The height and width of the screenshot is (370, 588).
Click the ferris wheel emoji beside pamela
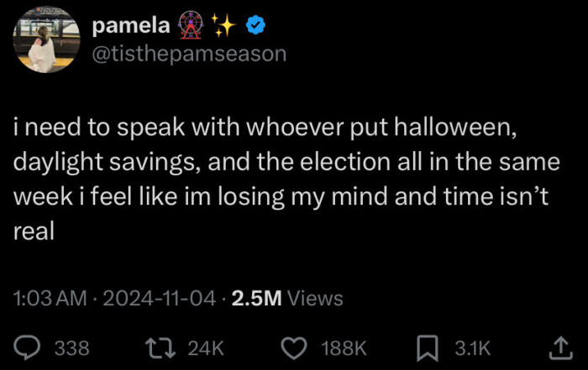tap(189, 27)
